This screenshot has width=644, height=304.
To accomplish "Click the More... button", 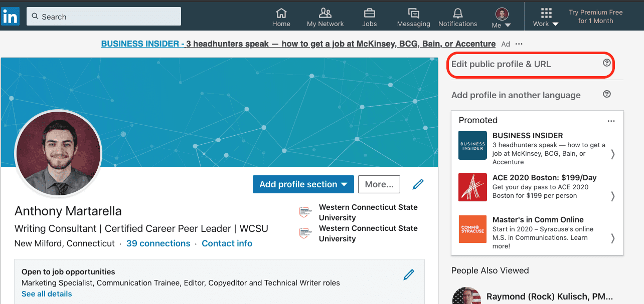I will coord(379,184).
